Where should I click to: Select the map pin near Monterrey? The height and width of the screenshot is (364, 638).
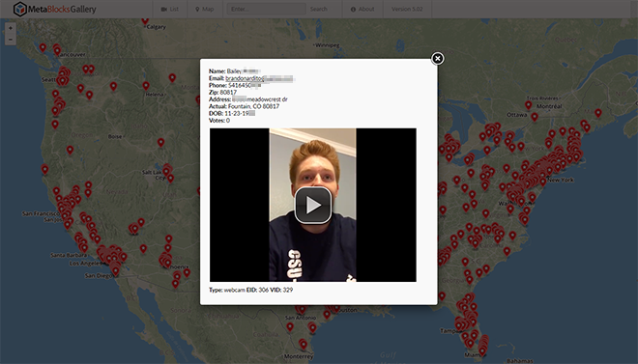click(x=304, y=345)
